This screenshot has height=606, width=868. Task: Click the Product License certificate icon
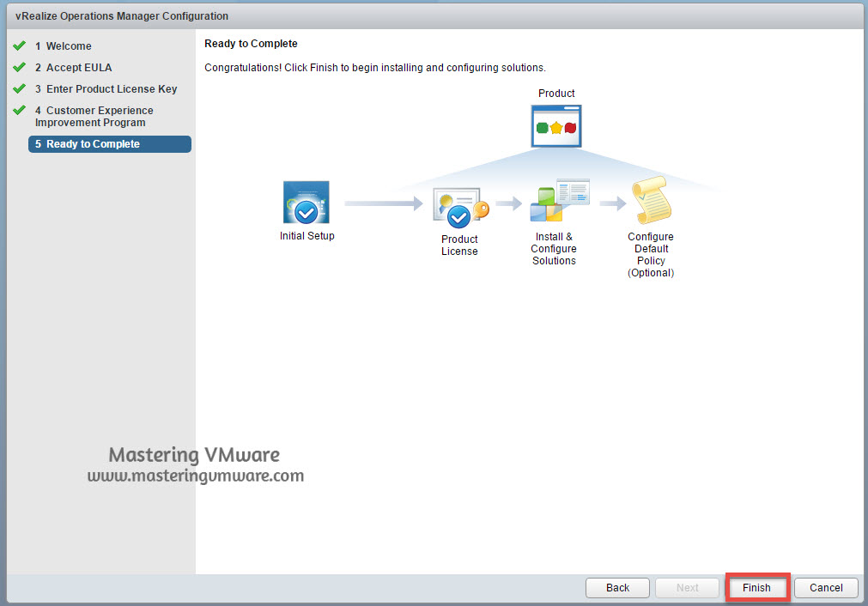click(460, 207)
